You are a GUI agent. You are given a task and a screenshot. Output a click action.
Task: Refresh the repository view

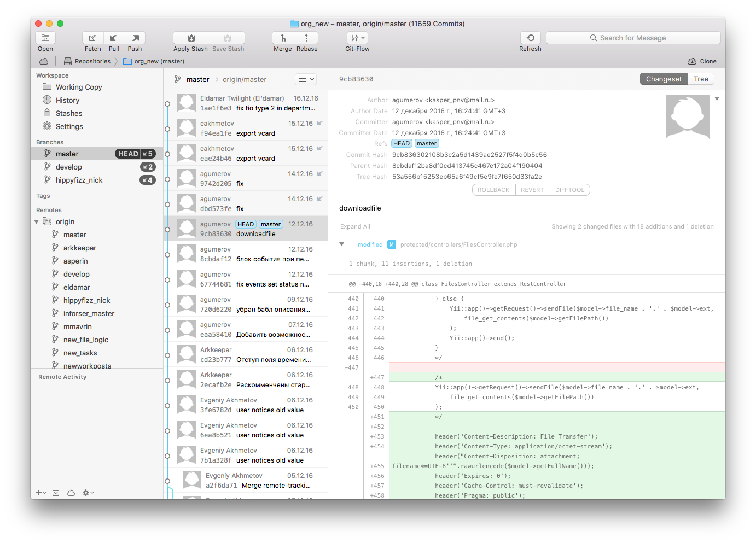coord(530,38)
